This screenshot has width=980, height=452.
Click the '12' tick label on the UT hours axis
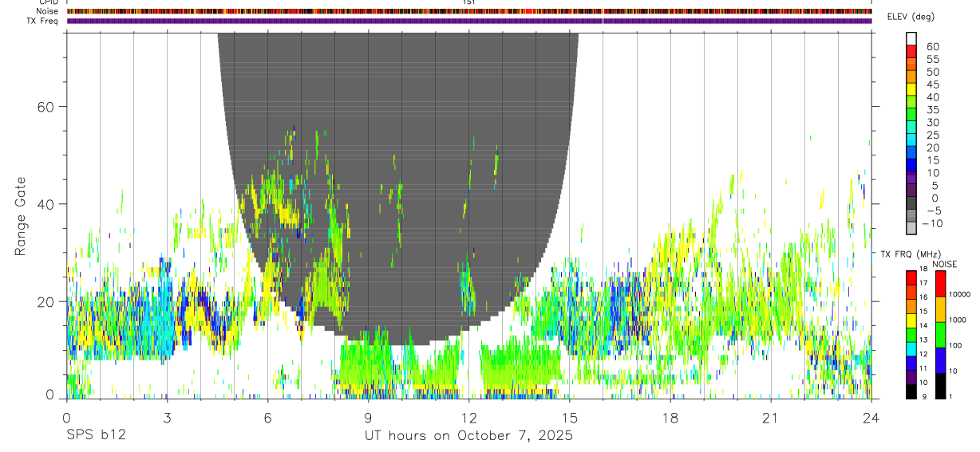point(468,418)
